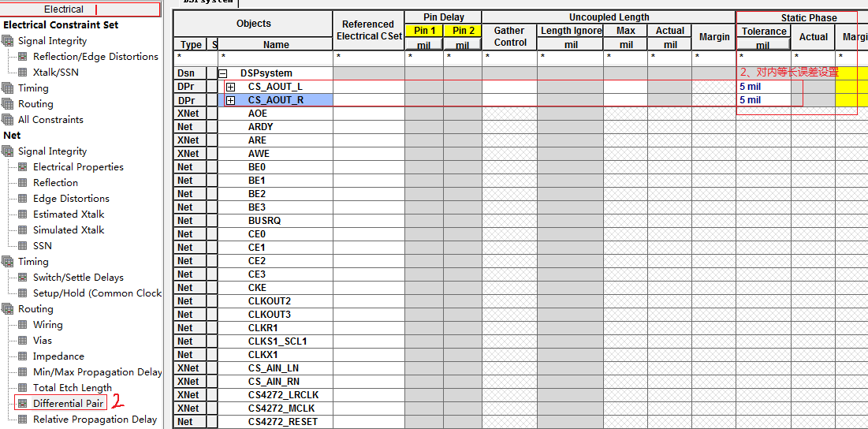868x429 pixels.
Task: Click the Min/Max Propagation Delay worksheet icon
Action: tap(22, 372)
